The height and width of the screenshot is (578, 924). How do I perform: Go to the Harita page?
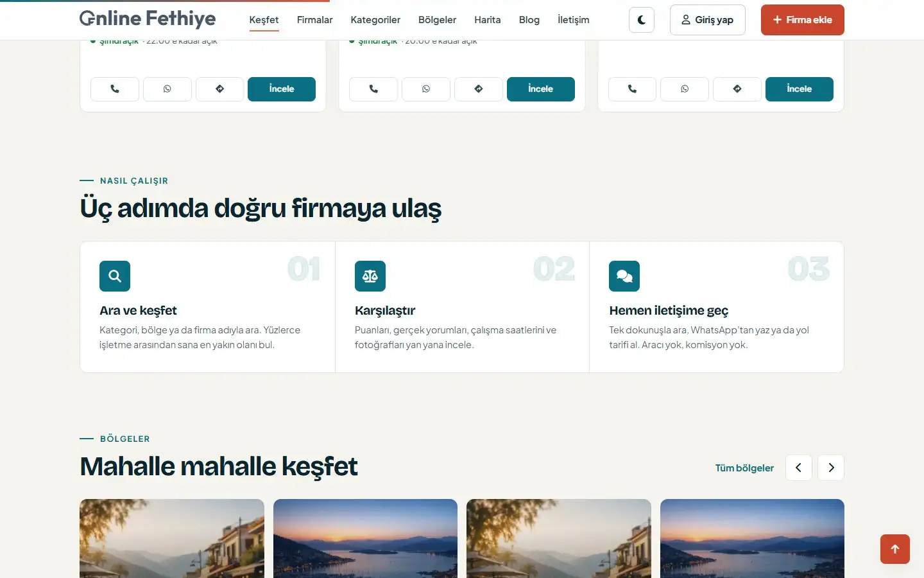pyautogui.click(x=488, y=20)
